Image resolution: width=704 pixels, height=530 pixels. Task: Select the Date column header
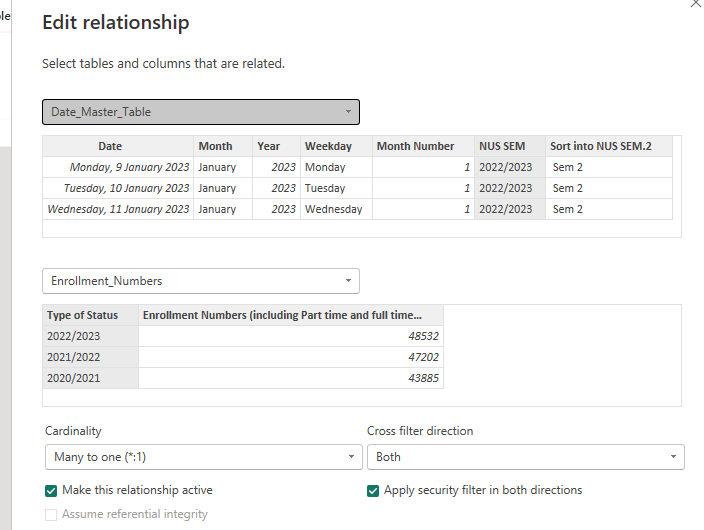[x=118, y=146]
